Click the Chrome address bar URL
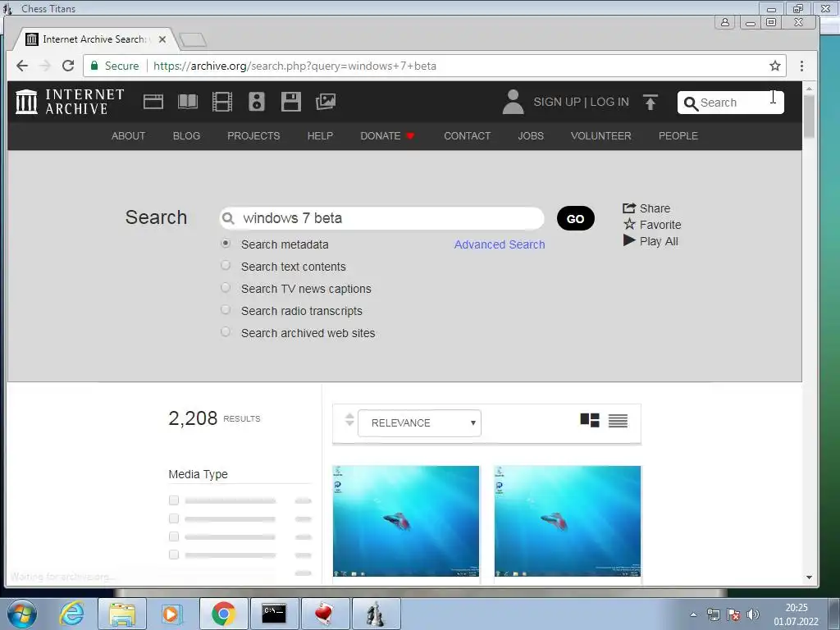 pyautogui.click(x=294, y=66)
